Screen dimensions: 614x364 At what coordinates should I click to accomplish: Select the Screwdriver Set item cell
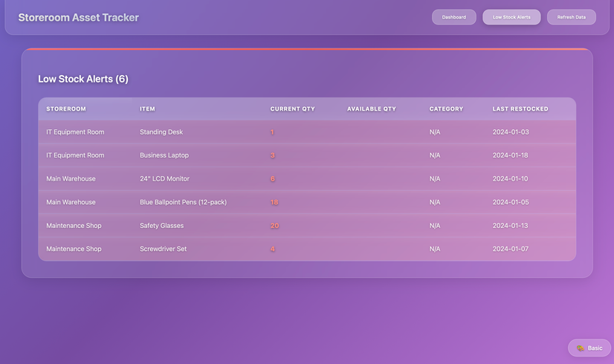click(164, 249)
